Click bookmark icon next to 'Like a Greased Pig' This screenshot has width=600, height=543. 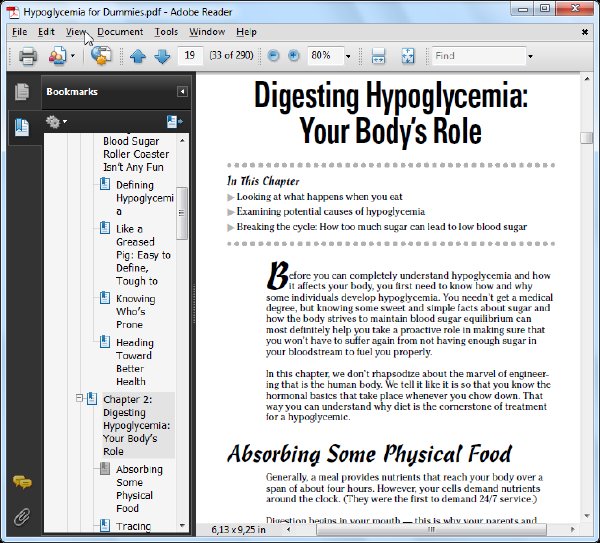click(105, 228)
